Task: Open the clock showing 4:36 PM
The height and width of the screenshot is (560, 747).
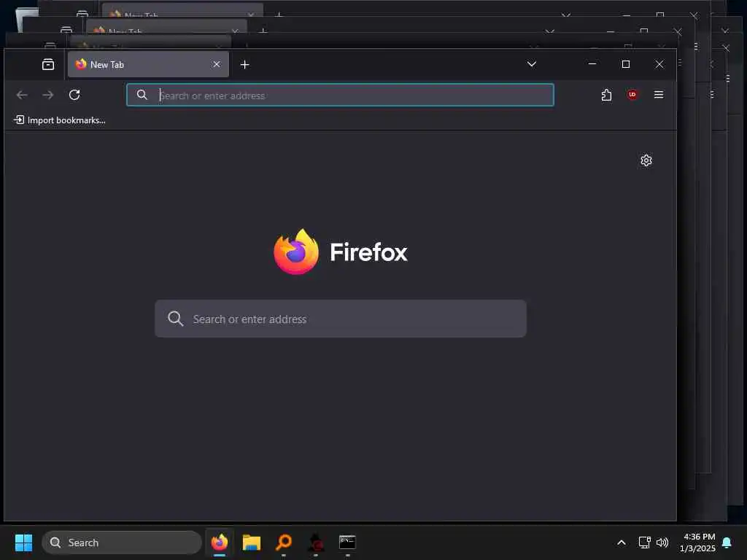Action: [697, 542]
